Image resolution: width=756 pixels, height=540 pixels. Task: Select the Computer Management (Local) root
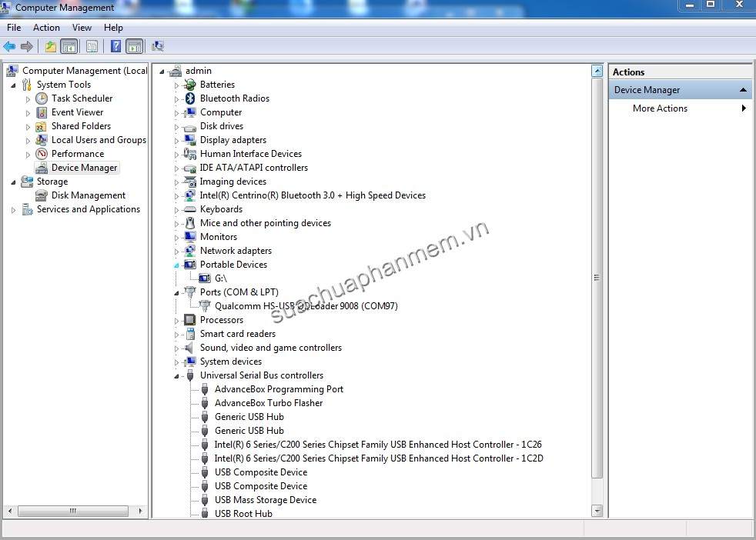tap(85, 71)
